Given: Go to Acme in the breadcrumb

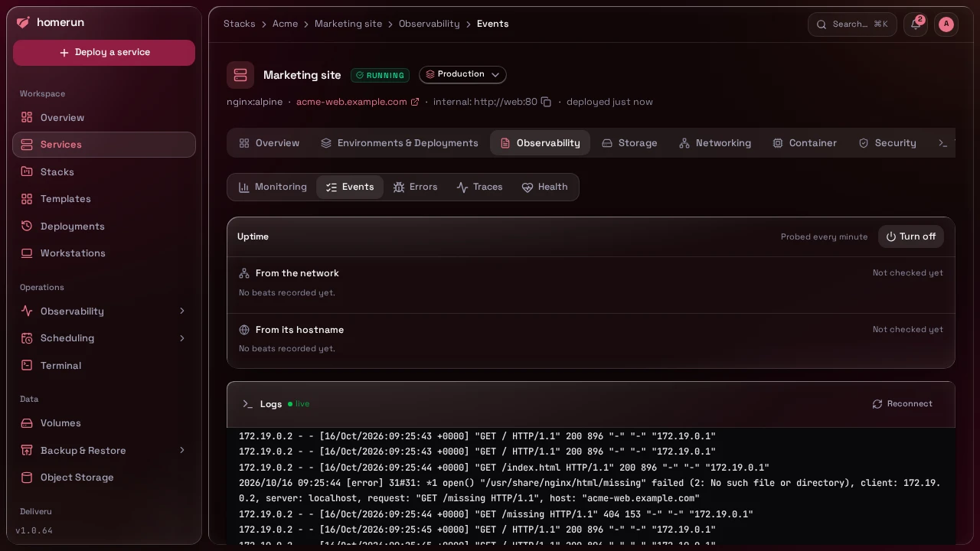Looking at the screenshot, I should click(285, 24).
